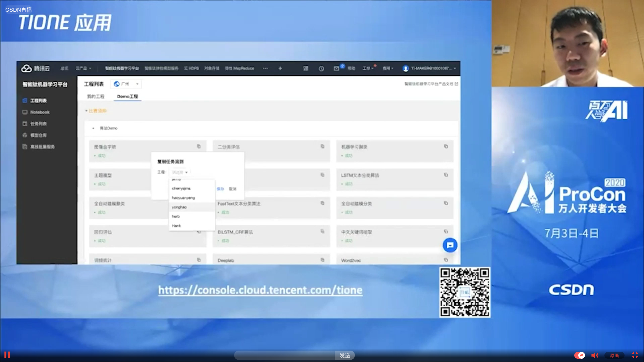Open the 主题模型 demo card
Viewport: 644px width, 362px height.
[x=120, y=179]
